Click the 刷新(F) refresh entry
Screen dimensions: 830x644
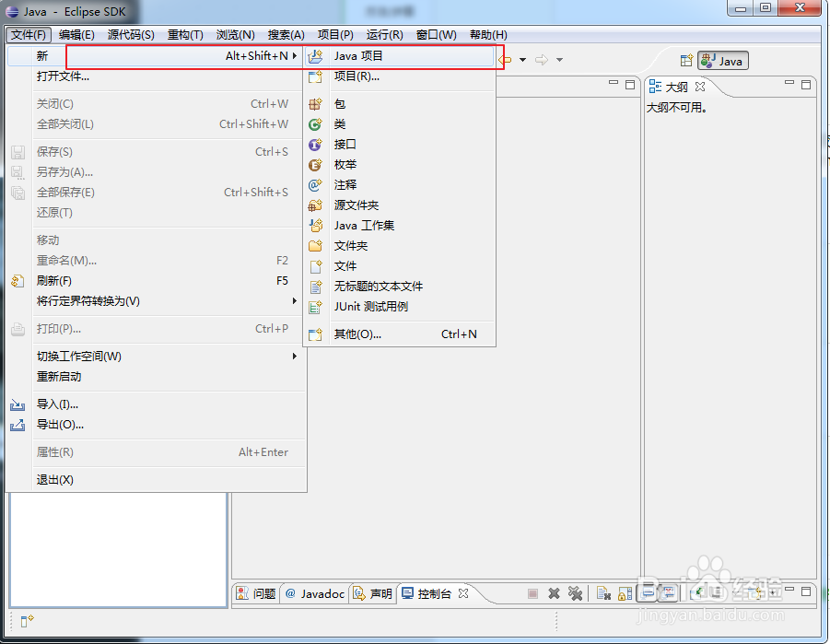pos(157,281)
